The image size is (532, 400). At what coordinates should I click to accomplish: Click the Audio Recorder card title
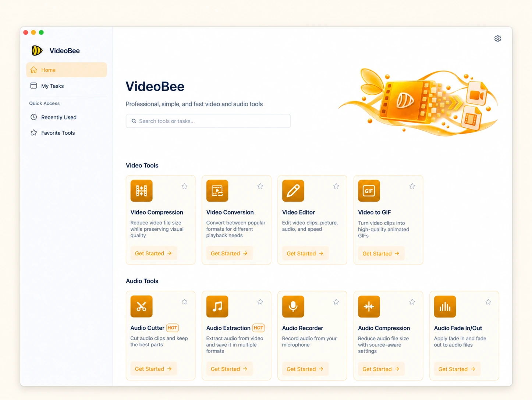pos(302,328)
